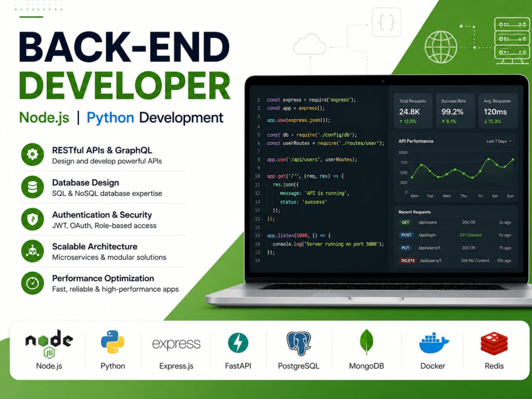Click the PostgreSQL label

pyautogui.click(x=298, y=366)
